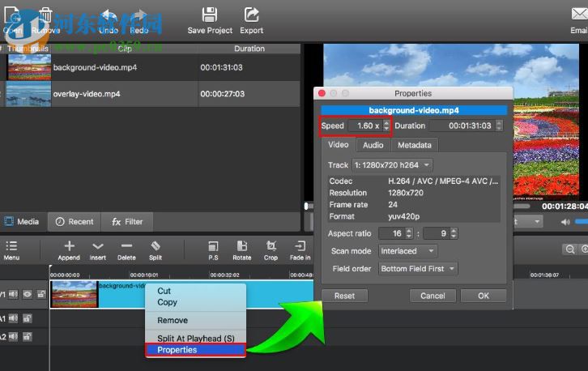Select the Split tool
This screenshot has width=588, height=371.
tap(156, 250)
